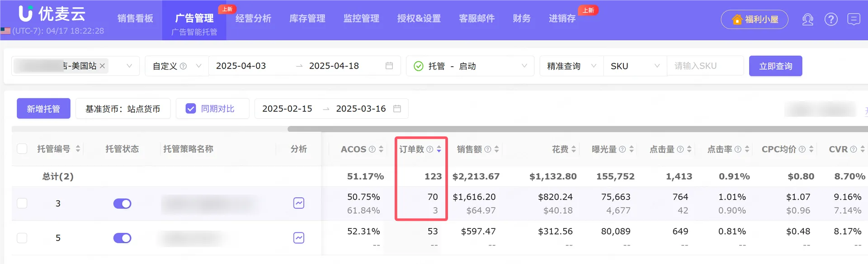Sort by CPC均价 column
The height and width of the screenshot is (264, 868).
(811, 149)
